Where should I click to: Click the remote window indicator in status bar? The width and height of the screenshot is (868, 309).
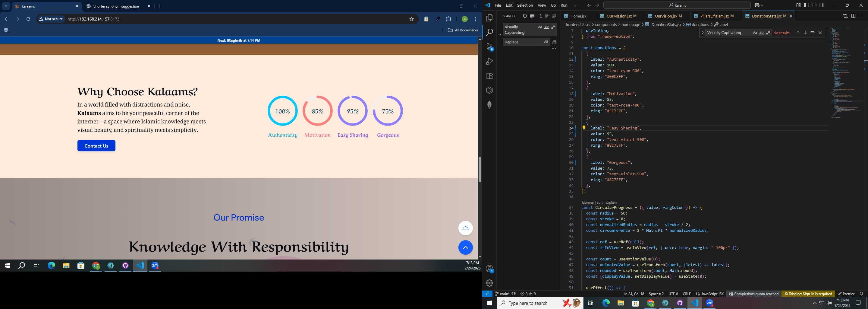tap(487, 294)
